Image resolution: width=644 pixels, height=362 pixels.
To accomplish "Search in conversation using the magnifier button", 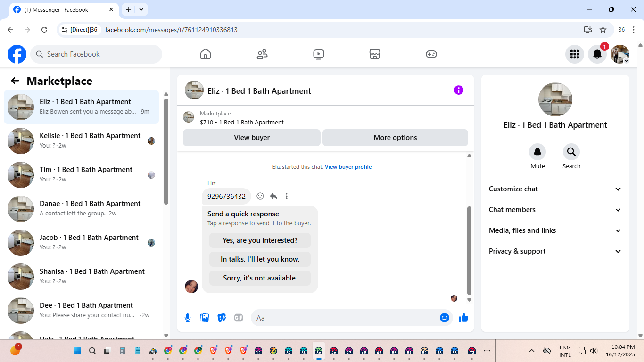I will (x=571, y=152).
